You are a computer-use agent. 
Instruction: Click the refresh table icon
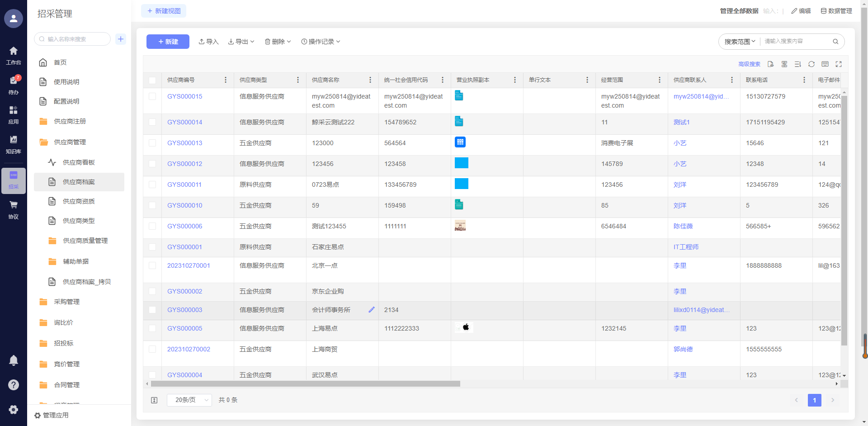pyautogui.click(x=811, y=64)
